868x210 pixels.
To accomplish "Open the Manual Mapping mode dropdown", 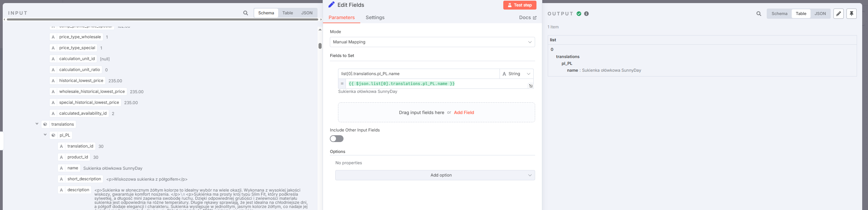I will [x=432, y=42].
